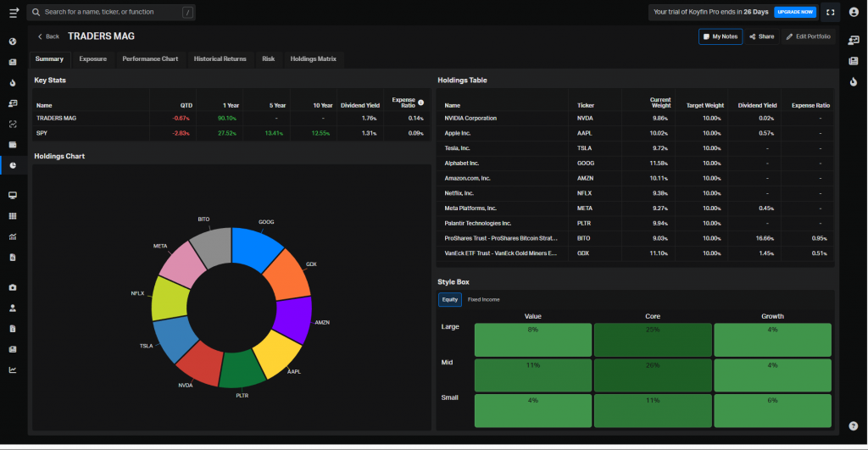
Task: Open the grid matrix icon in left sidebar
Action: (13, 216)
